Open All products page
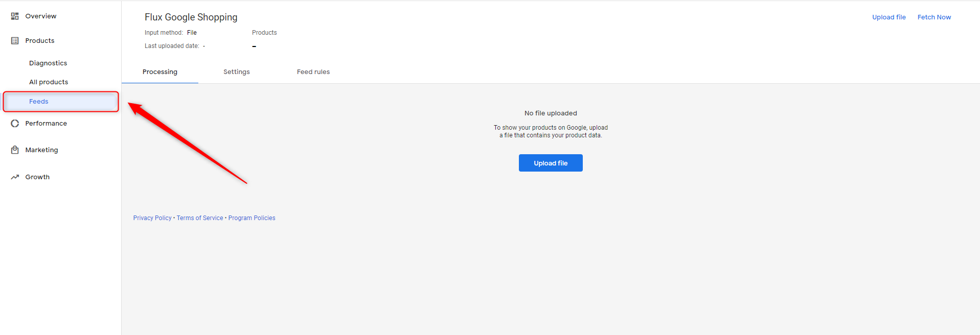Viewport: 980px width, 335px height. click(49, 82)
